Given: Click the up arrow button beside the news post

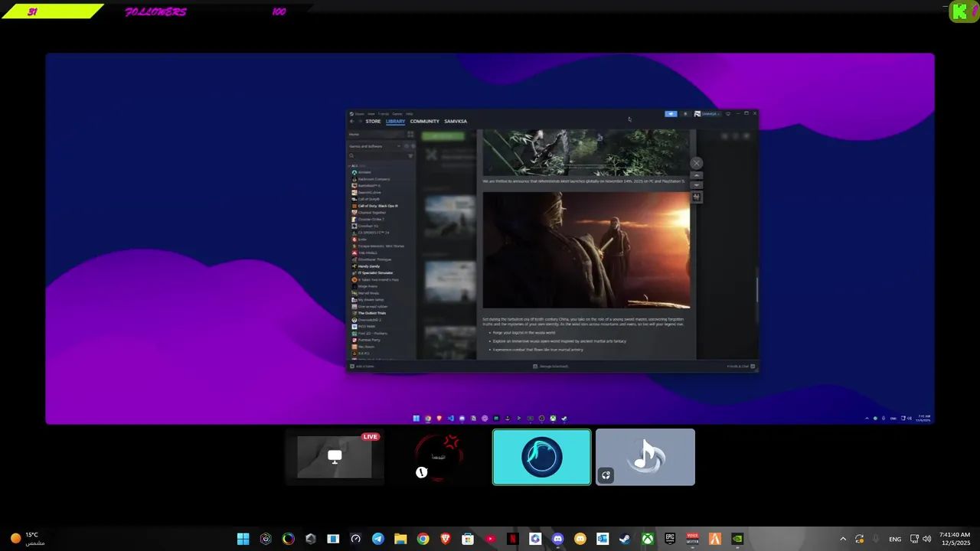Looking at the screenshot, I should [696, 175].
